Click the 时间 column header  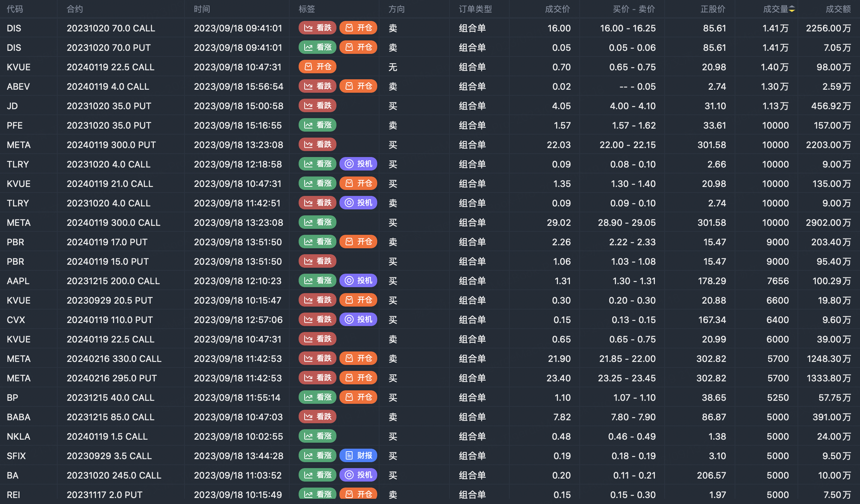(202, 9)
